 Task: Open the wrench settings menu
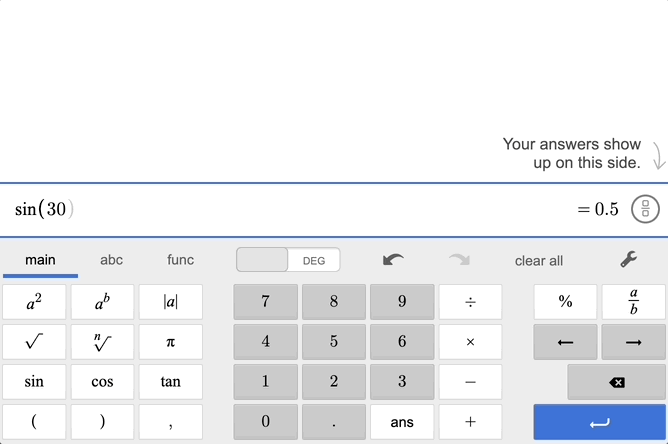click(x=628, y=260)
